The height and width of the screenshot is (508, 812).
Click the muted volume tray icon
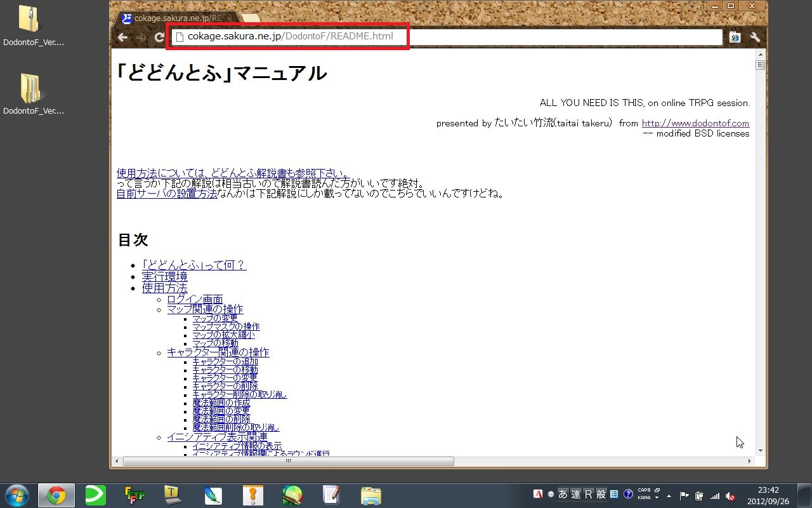[x=730, y=496]
